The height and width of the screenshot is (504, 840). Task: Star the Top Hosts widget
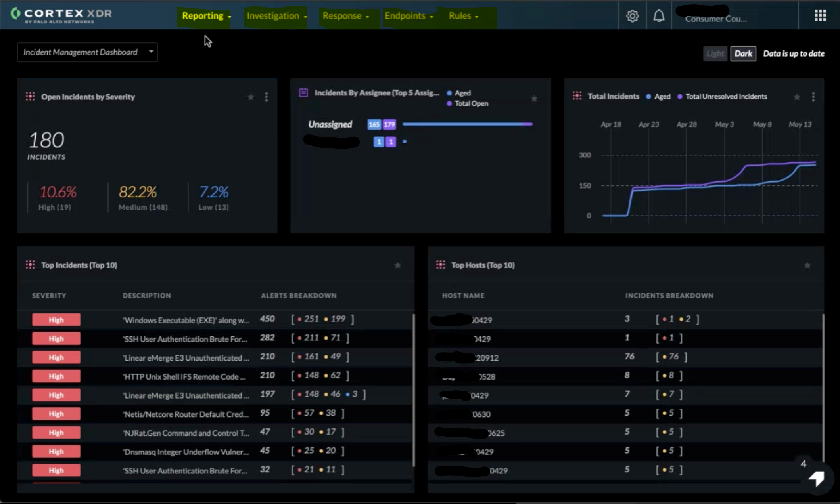click(x=807, y=265)
